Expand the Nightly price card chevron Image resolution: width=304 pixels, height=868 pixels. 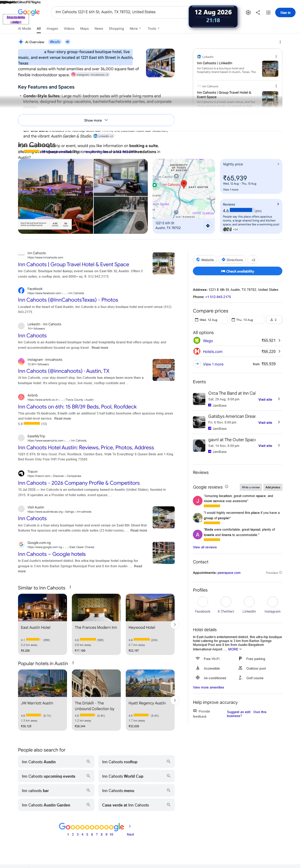pos(278,164)
